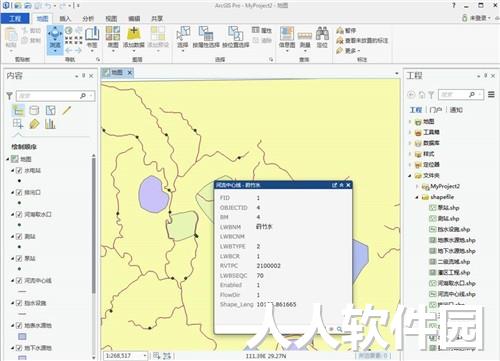Open Select By Location (按位置选择)
This screenshot has width=500, height=361.
(x=236, y=37)
